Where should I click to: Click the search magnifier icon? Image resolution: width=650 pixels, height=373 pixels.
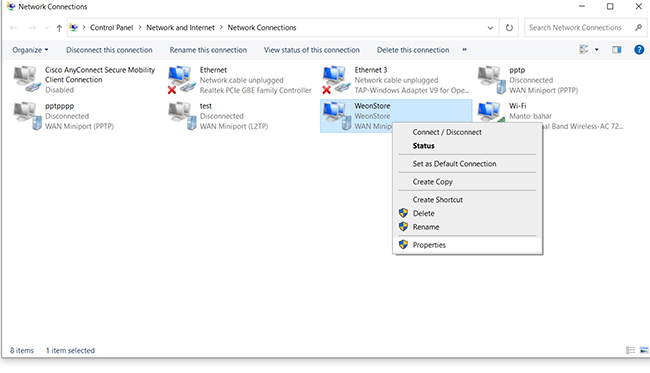(638, 28)
